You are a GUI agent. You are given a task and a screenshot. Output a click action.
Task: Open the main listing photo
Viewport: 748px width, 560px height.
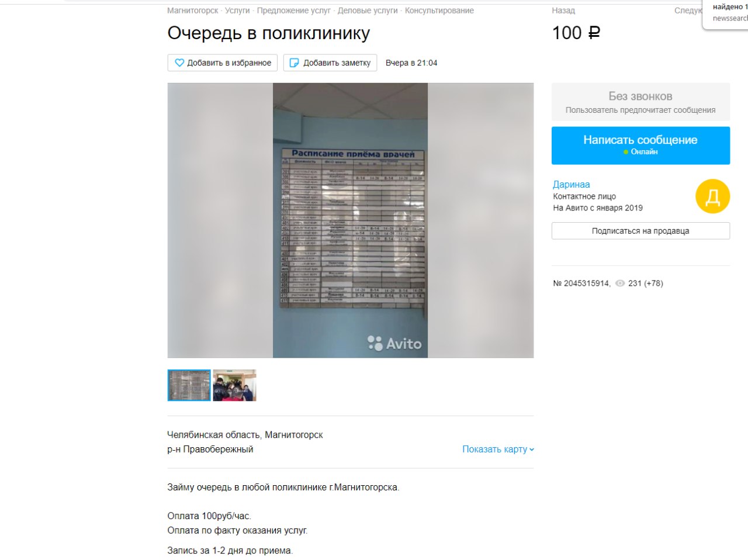pyautogui.click(x=351, y=220)
